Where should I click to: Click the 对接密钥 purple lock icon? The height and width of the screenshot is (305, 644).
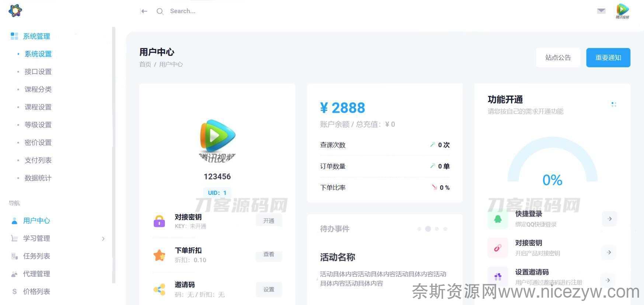pos(159,221)
